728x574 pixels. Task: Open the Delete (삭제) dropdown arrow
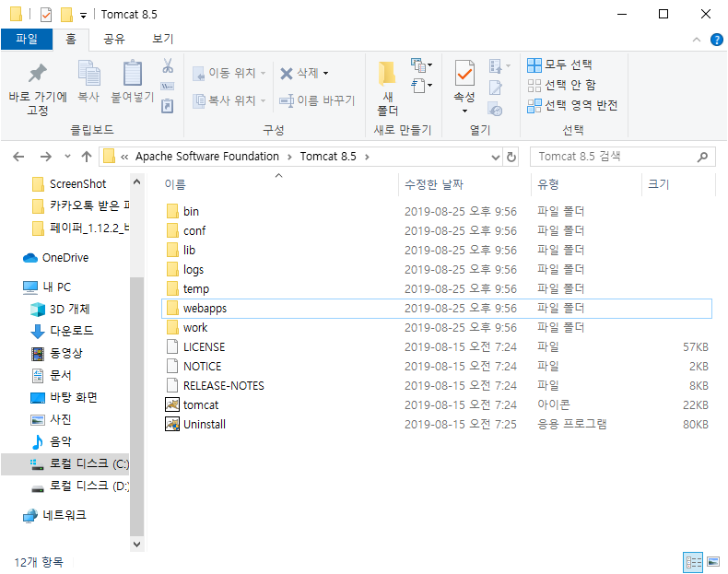click(x=325, y=74)
